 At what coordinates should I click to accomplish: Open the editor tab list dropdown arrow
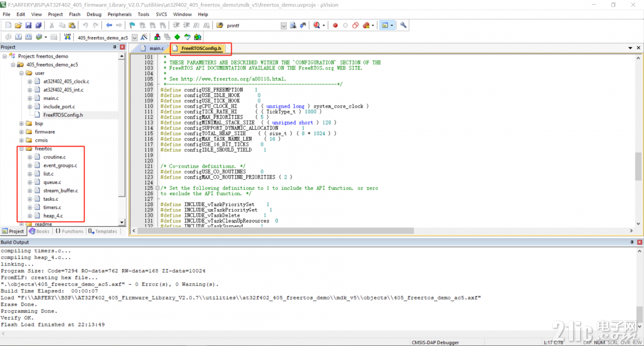(x=630, y=48)
